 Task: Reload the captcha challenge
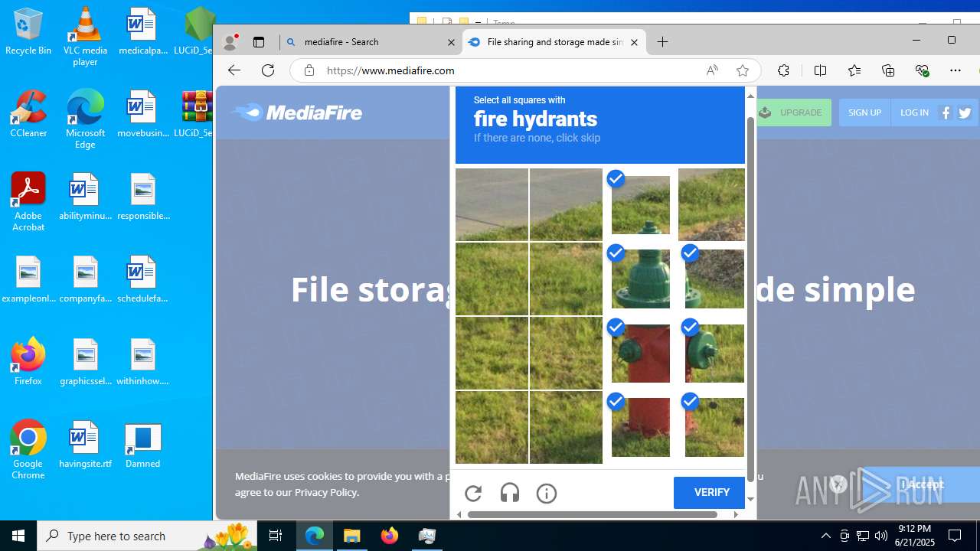[x=473, y=494]
